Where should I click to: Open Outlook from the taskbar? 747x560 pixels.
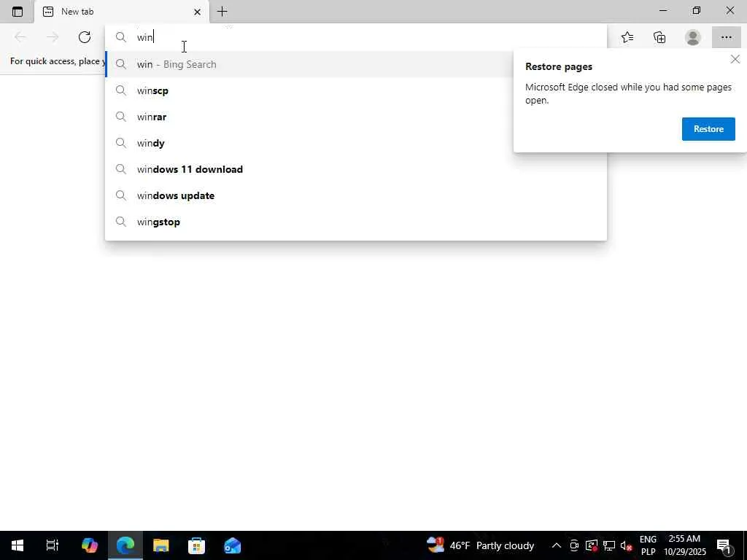(x=232, y=545)
